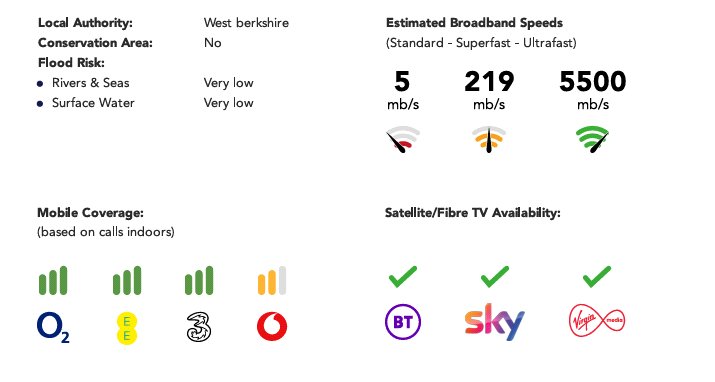Click the green checkmark above Virgin Media
This screenshot has height=382, width=715.
[x=596, y=277]
